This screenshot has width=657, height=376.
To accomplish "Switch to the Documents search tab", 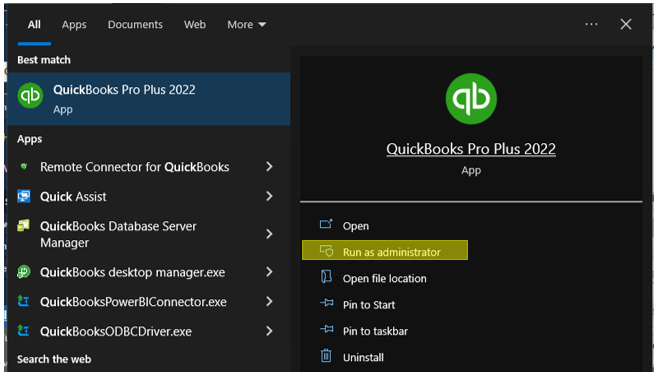I will point(135,25).
